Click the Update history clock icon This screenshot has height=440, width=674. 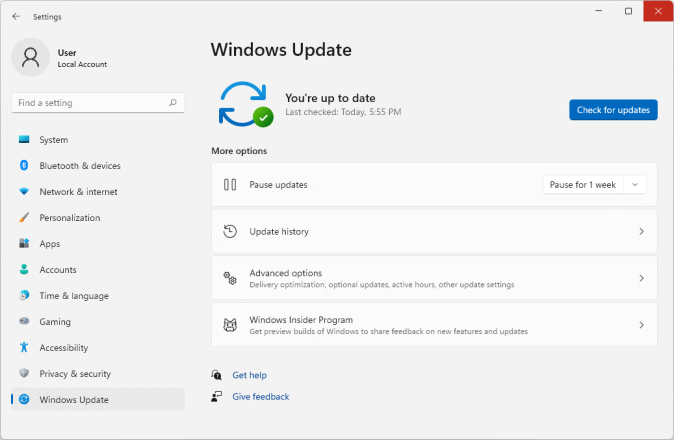tap(230, 232)
